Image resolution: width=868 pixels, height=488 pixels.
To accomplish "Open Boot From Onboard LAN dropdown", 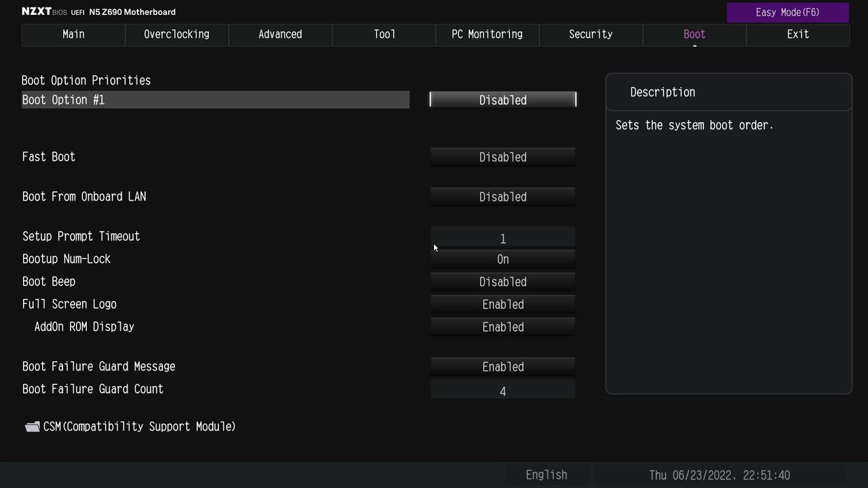I will pyautogui.click(x=503, y=197).
